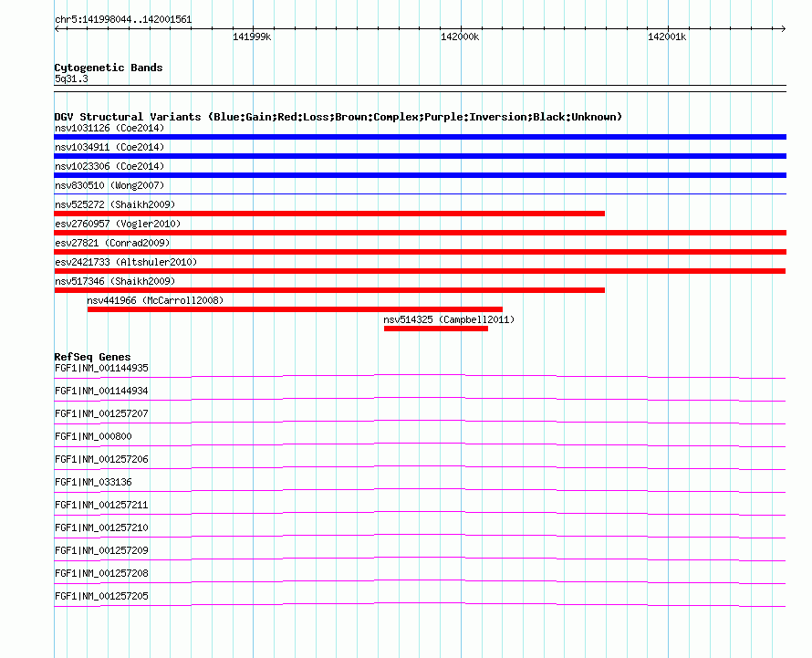Screen dimensions: 812x658
Task: Open the nsv517346 (Shaikh2009) label
Action: (x=115, y=281)
